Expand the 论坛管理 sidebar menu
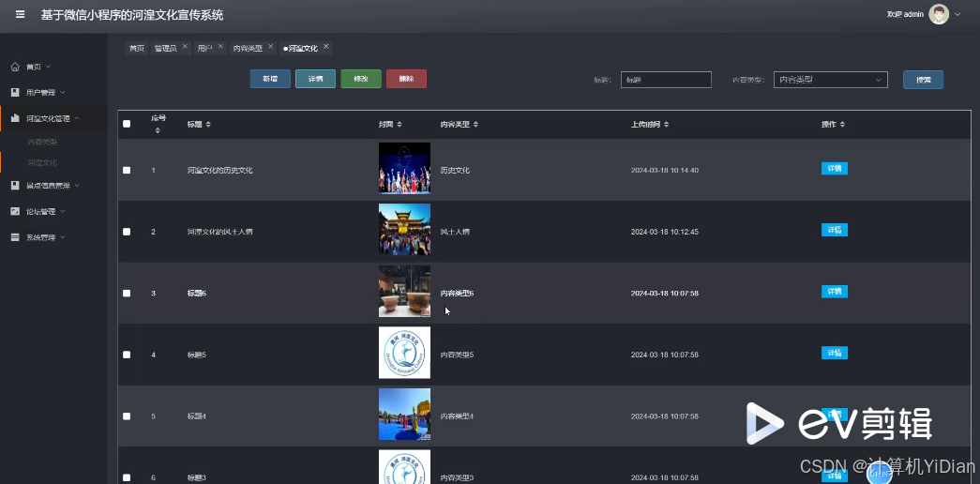The image size is (980, 484). pyautogui.click(x=62, y=211)
